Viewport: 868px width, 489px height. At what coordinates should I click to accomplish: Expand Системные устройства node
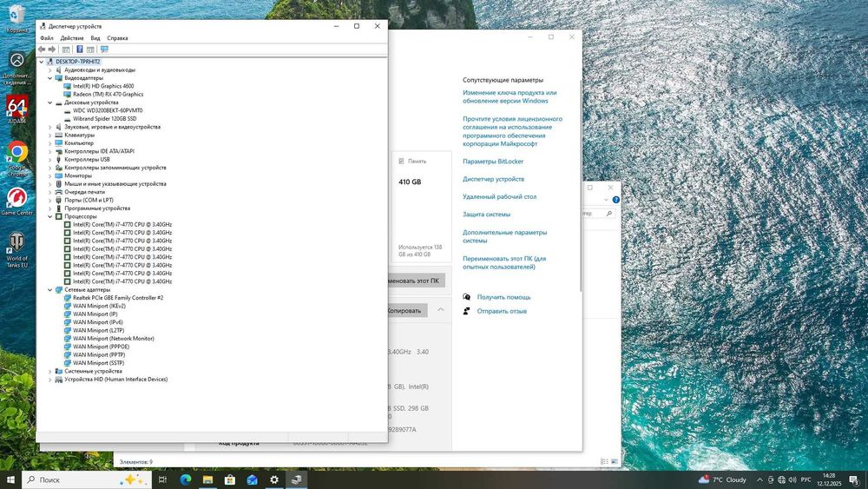(49, 371)
